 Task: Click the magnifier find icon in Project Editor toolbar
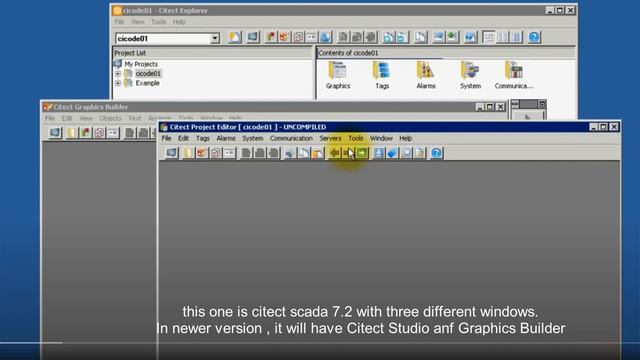[406, 153]
